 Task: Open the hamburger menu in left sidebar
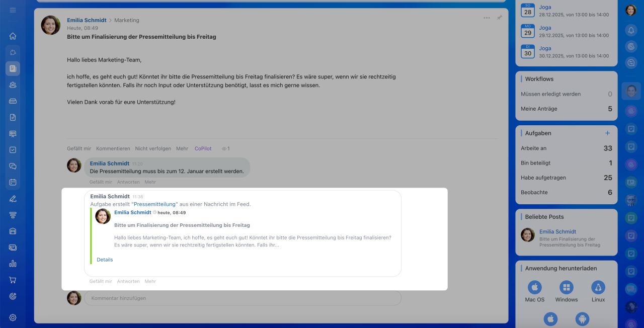[x=13, y=10]
